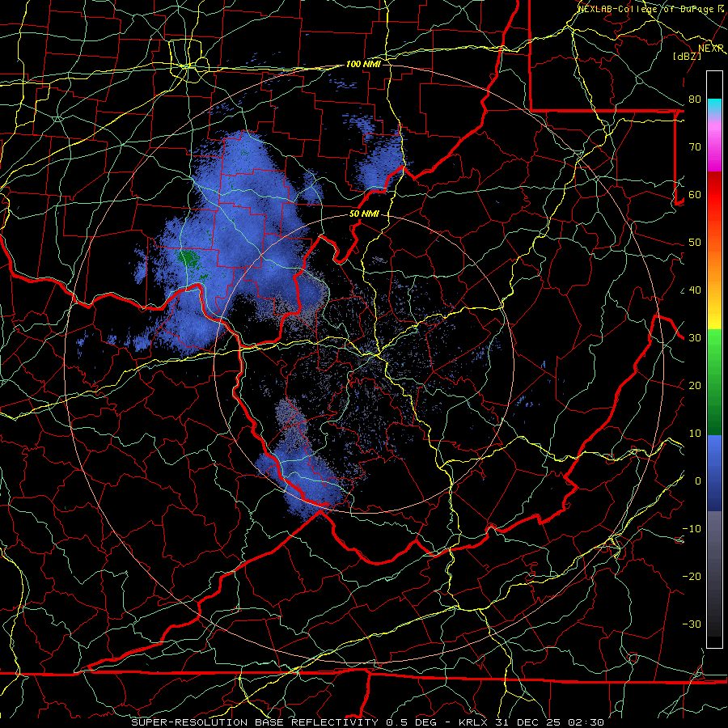Click the "0.5 DEG" elevation angle text
Screen dimensions: 728x728
412,722
